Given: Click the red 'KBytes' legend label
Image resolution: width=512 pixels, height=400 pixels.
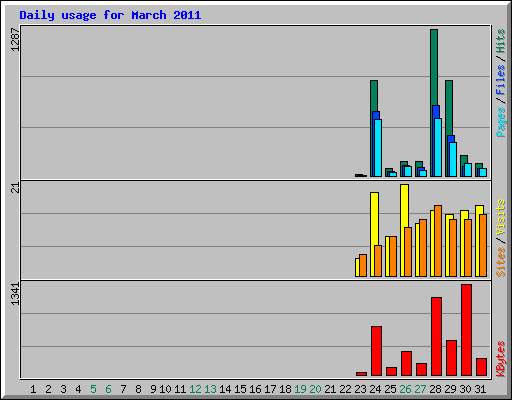Looking at the screenshot, I should 500,359.
